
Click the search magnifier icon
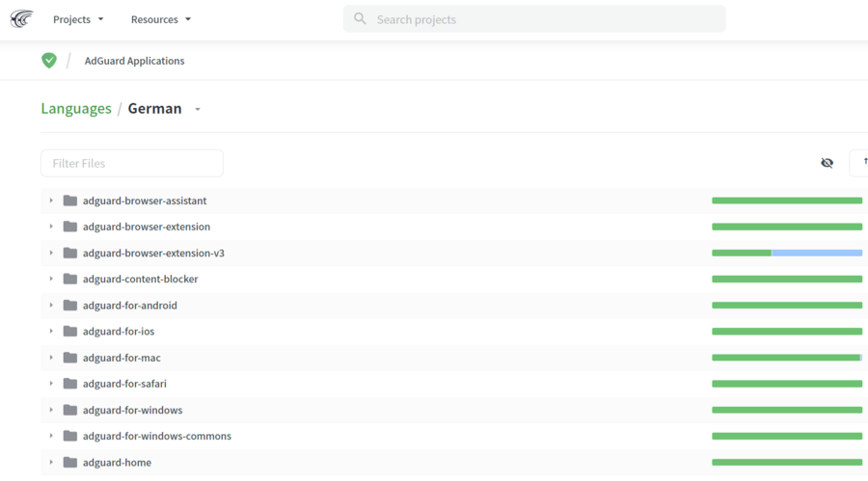[360, 19]
